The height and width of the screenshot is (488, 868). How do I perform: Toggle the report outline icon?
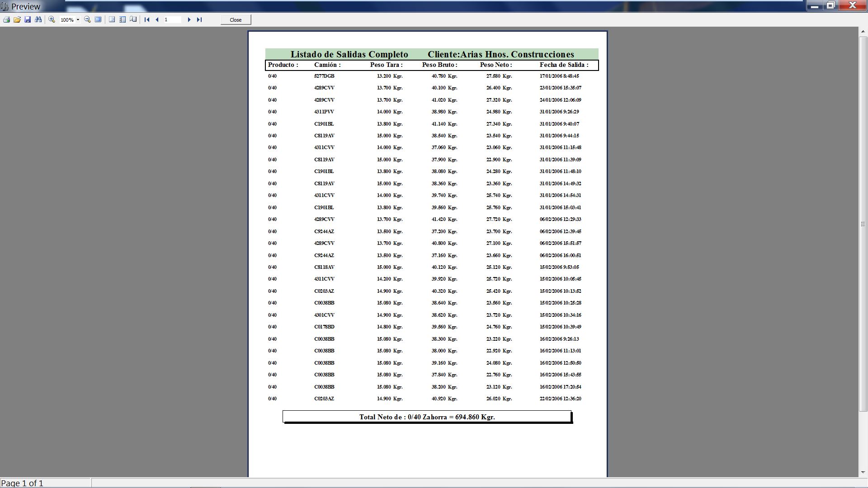(x=112, y=20)
